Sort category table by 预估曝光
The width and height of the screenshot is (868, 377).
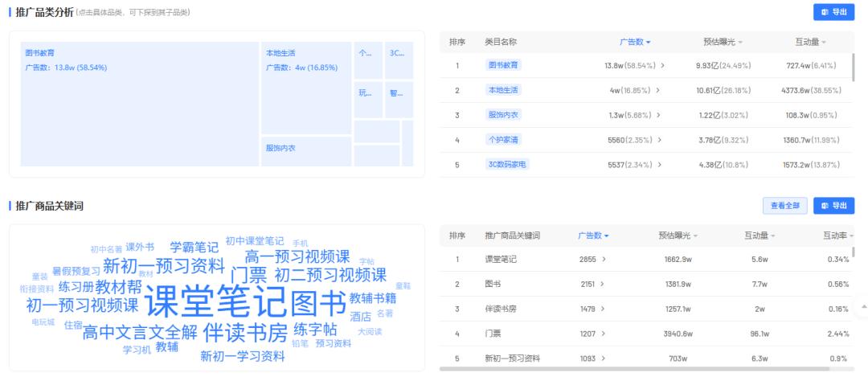723,42
